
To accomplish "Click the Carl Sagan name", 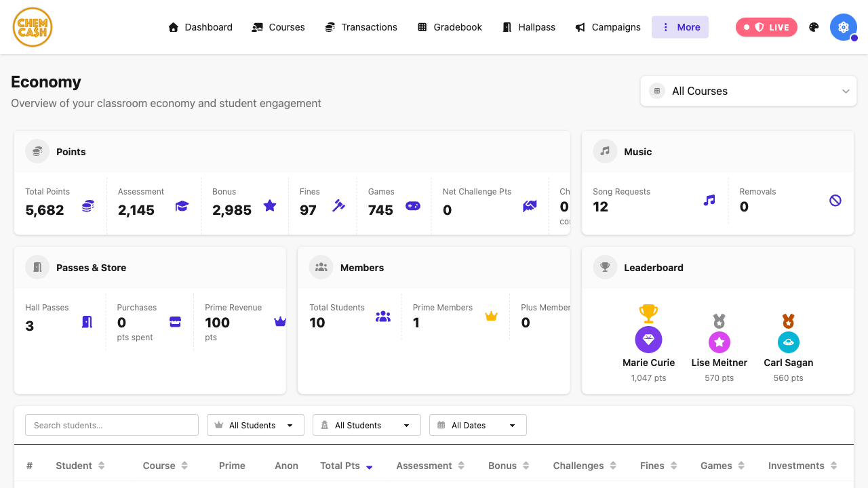I will click(x=789, y=363).
